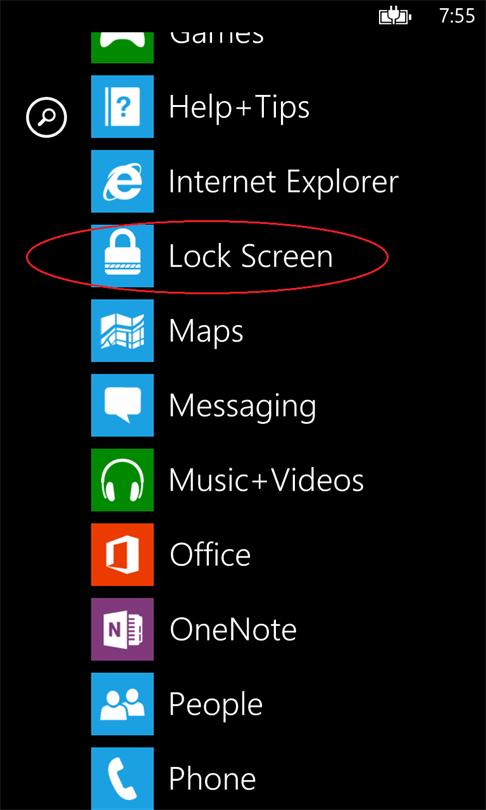Viewport: 486px width, 810px height.
Task: Open the Help+Tips tile icon
Action: click(122, 106)
